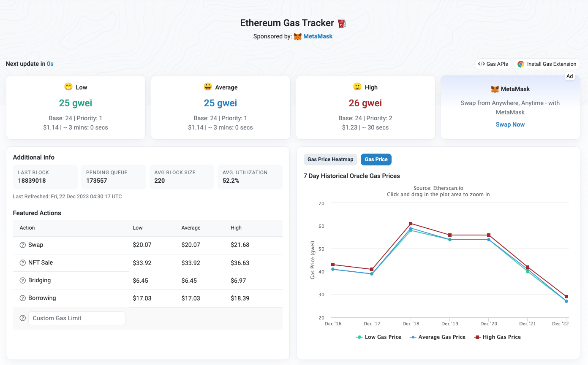Viewport: 588px width, 365px height.
Task: Click the help icon next to Swap
Action: tap(23, 245)
